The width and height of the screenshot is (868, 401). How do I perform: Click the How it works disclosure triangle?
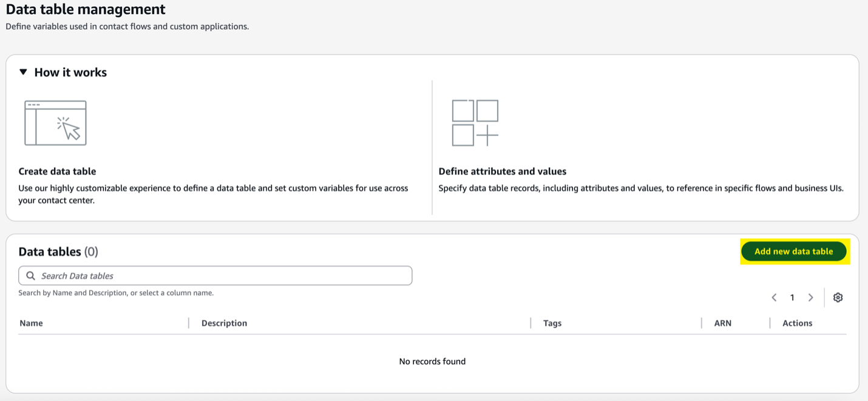coord(23,72)
